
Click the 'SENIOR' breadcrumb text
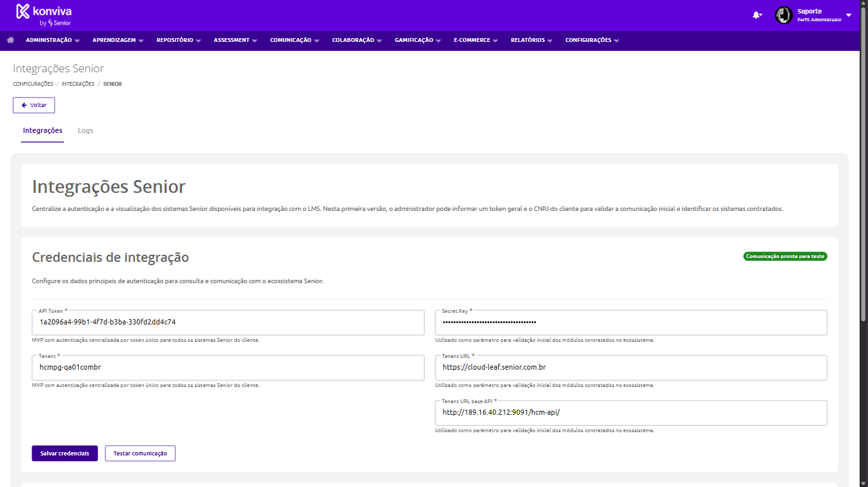112,84
